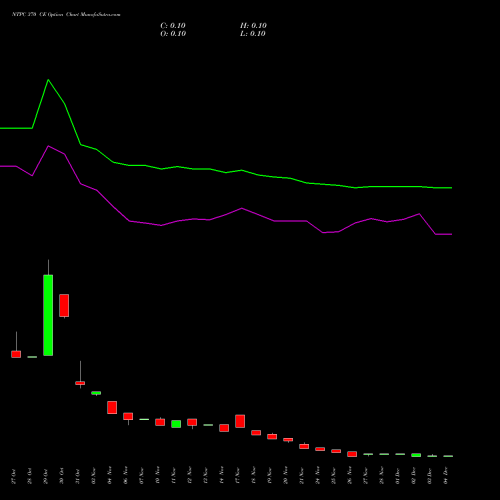Click the 21 Nov date label
500x500 pixels.
(x=302, y=476)
